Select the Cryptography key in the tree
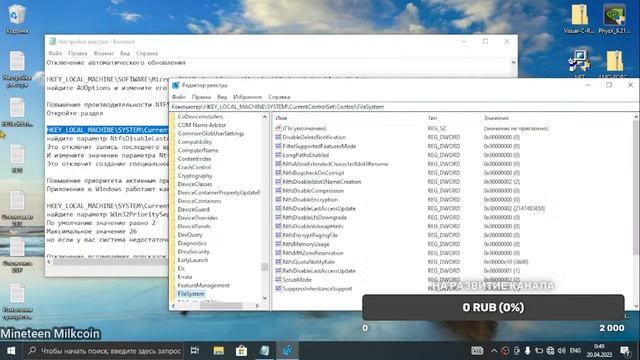640x360 pixels. point(195,176)
